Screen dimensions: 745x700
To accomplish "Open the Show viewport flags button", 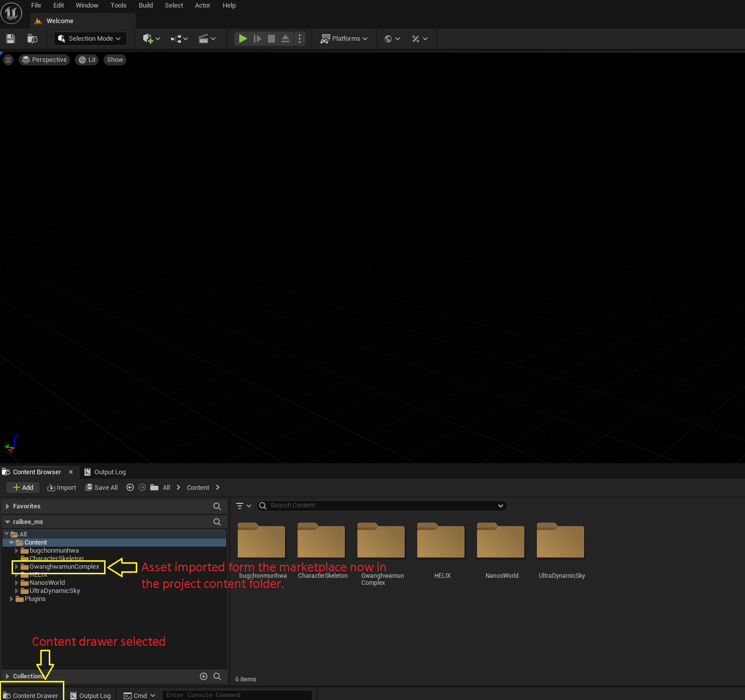I will tap(115, 60).
